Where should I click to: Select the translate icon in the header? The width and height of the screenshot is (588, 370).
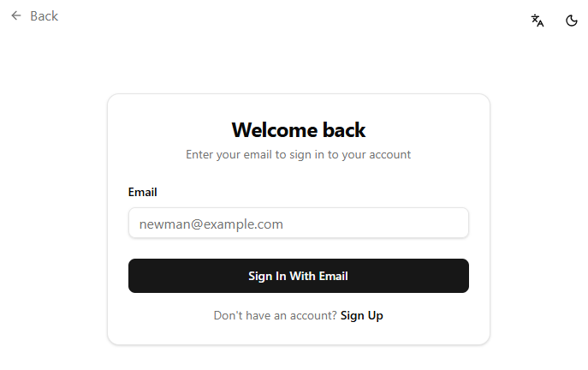coord(538,21)
